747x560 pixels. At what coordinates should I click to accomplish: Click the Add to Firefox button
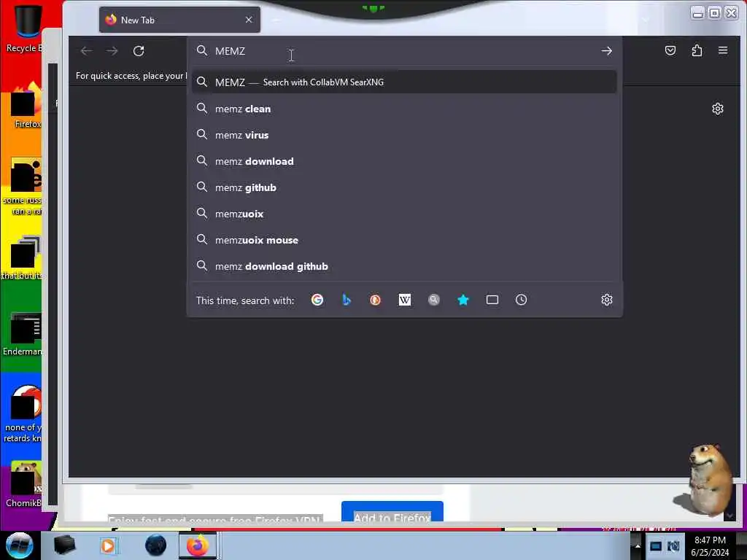tap(392, 513)
